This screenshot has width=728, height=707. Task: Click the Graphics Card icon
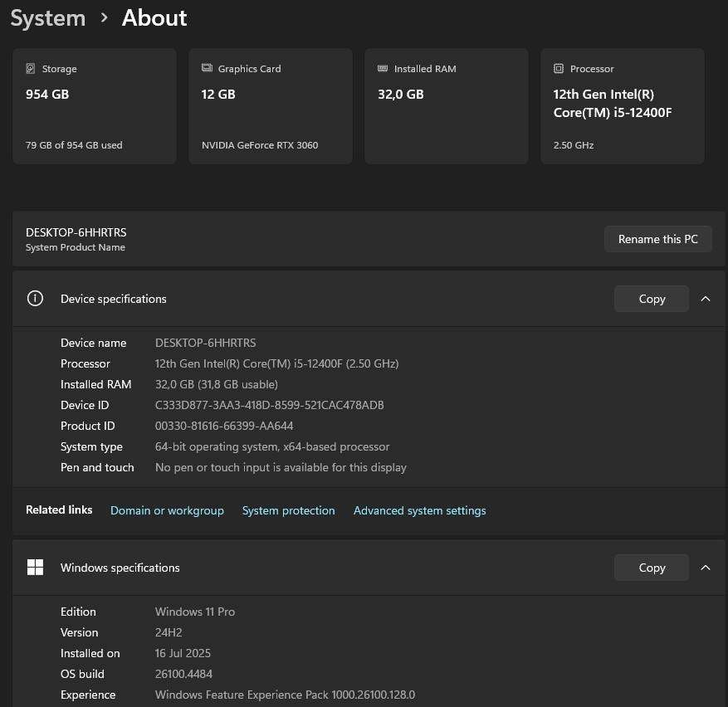pyautogui.click(x=207, y=68)
